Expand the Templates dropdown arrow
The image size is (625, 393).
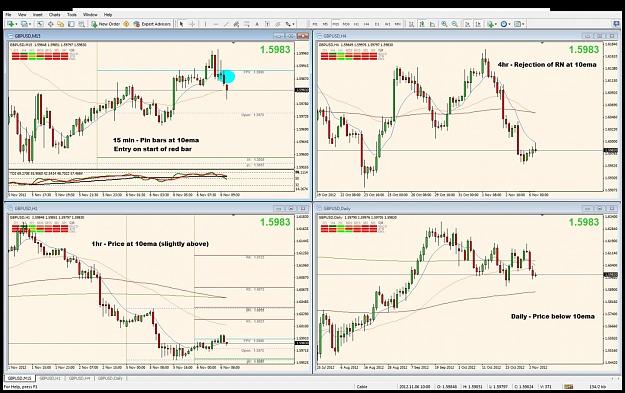(523, 24)
